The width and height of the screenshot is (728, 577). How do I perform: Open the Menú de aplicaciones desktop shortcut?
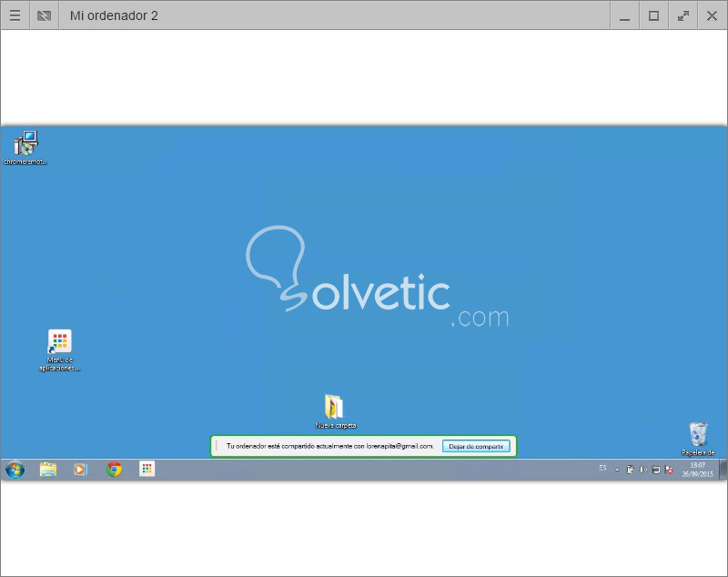59,350
